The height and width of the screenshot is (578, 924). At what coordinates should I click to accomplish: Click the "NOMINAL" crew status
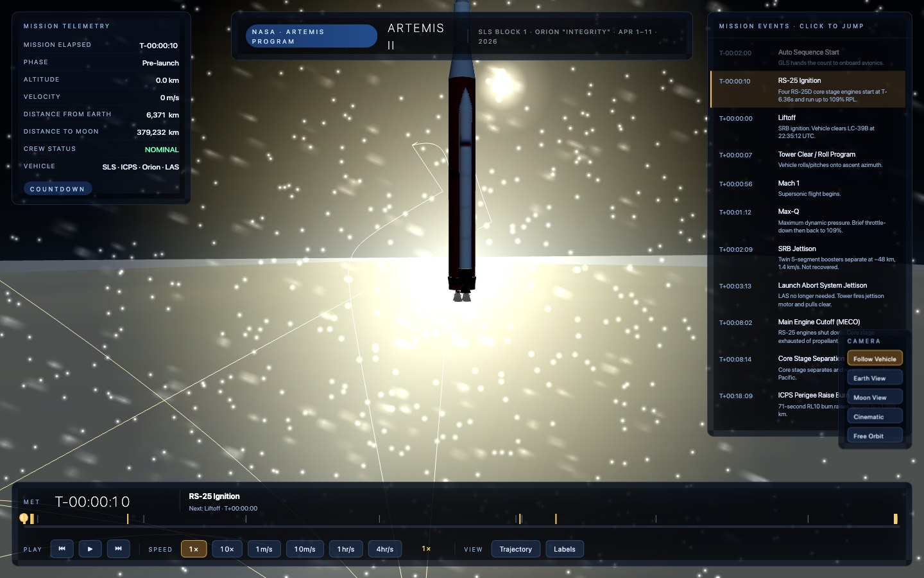pos(162,150)
